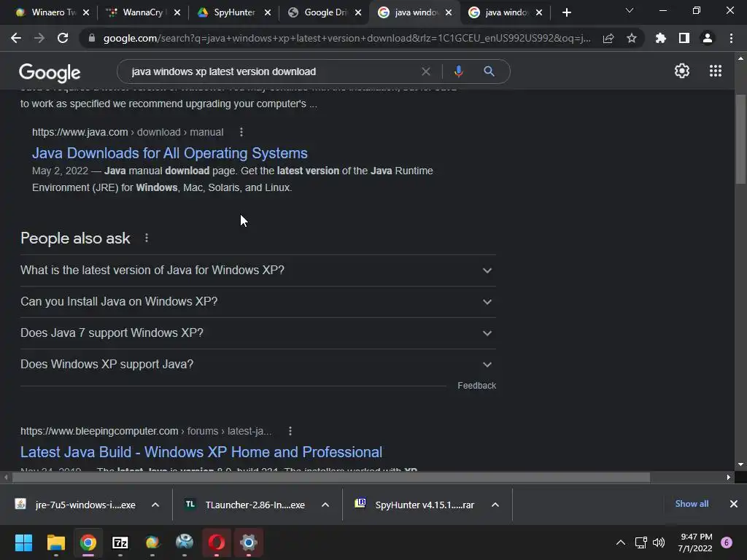The height and width of the screenshot is (560, 747).
Task: Toggle the Chrome side panel
Action: coord(684,38)
